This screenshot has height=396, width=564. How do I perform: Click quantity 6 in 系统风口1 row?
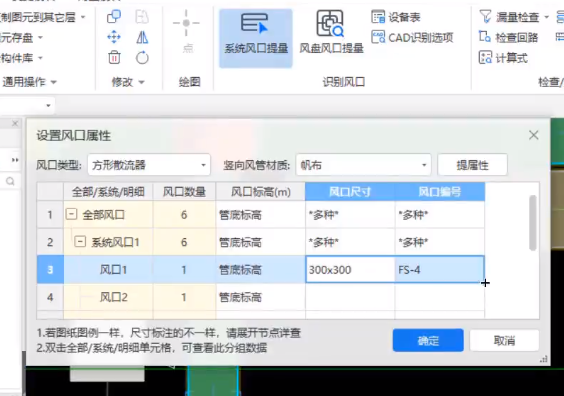[184, 242]
